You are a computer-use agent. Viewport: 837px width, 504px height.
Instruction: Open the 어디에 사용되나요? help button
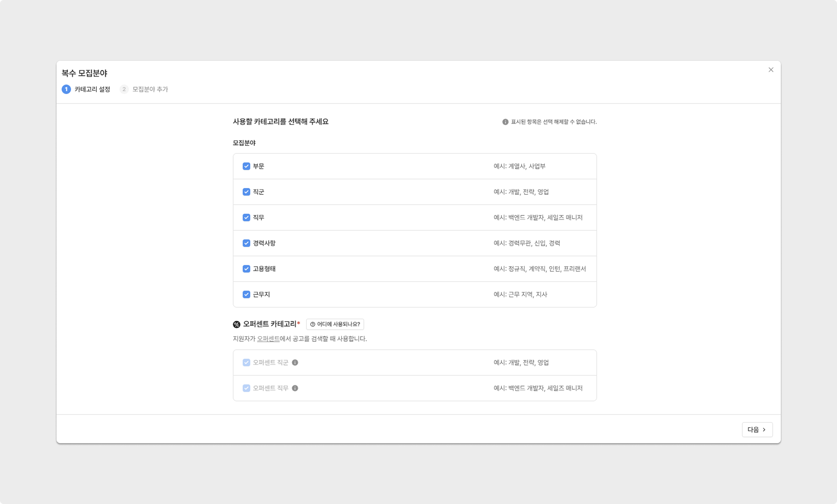click(335, 324)
